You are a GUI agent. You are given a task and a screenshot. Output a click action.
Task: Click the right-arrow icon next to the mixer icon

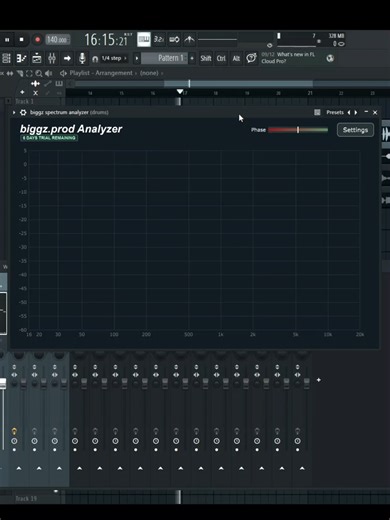pos(67,58)
